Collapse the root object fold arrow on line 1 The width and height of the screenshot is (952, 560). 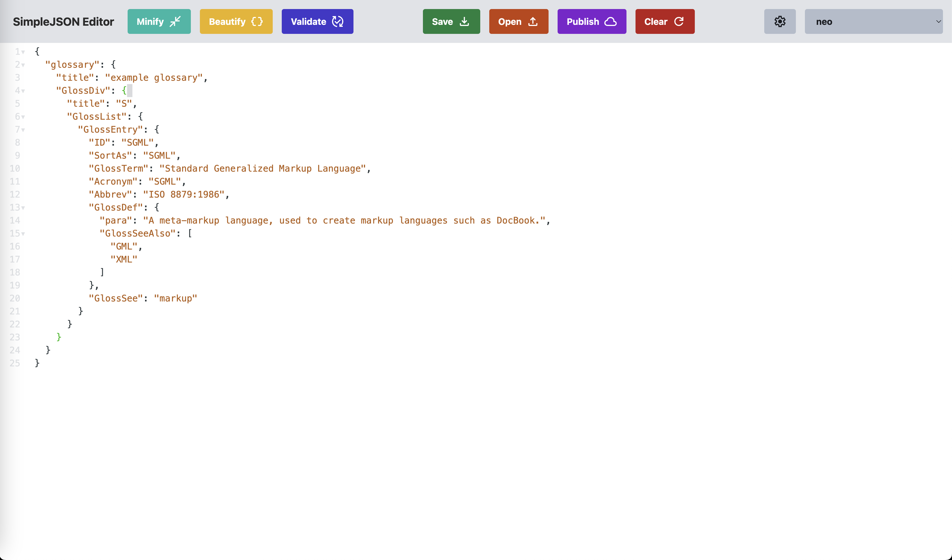pyautogui.click(x=23, y=52)
